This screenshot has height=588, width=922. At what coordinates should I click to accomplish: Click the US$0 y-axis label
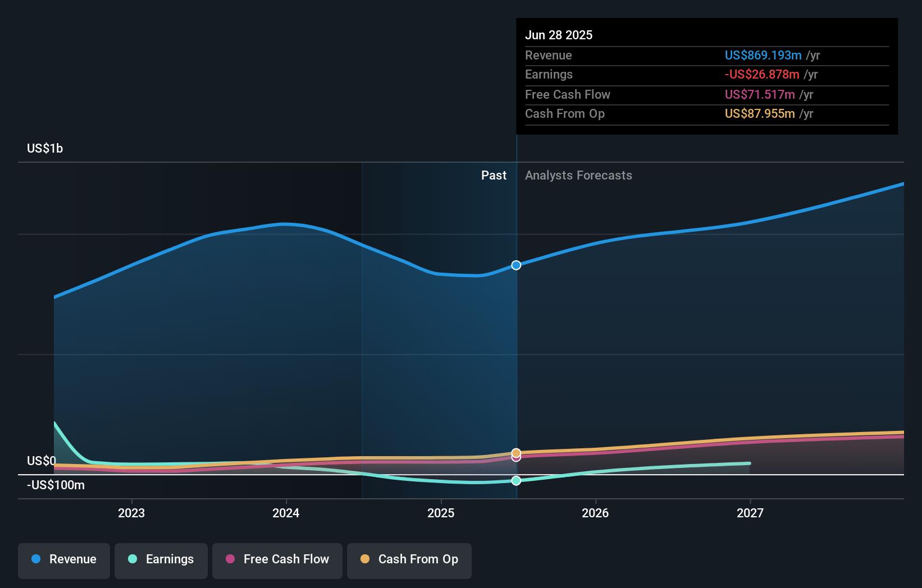(42, 461)
